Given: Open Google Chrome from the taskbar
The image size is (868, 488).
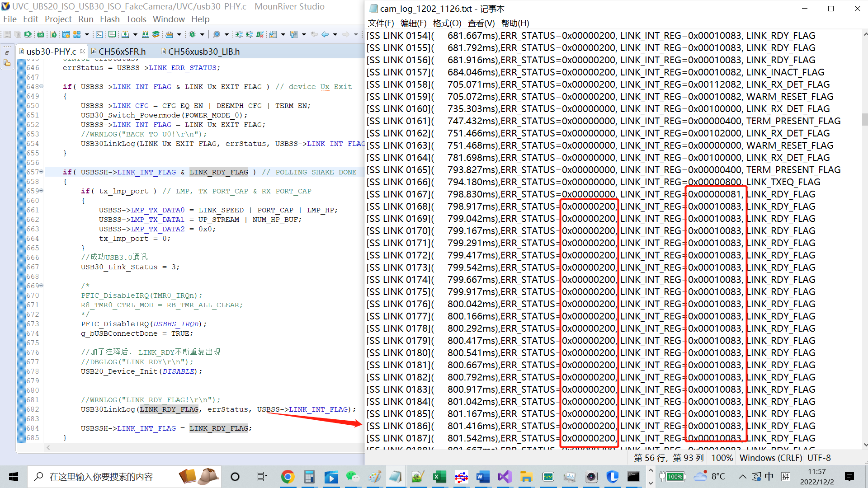Looking at the screenshot, I should pyautogui.click(x=288, y=477).
